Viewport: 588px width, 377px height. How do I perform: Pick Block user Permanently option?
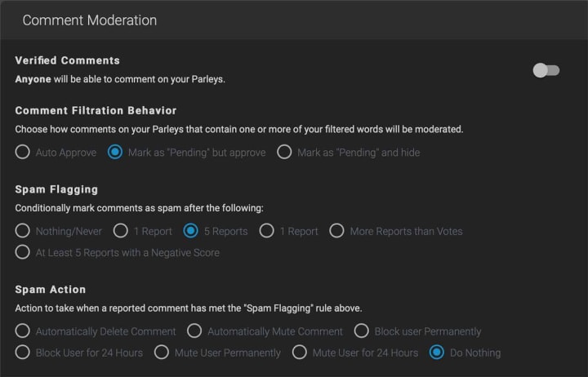coord(362,331)
